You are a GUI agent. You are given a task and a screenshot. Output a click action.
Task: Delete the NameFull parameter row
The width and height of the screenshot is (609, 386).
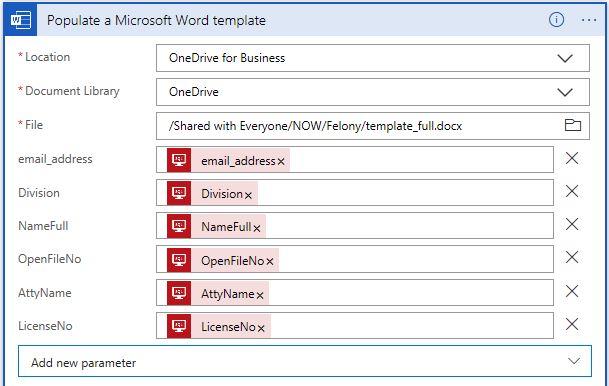click(x=572, y=224)
